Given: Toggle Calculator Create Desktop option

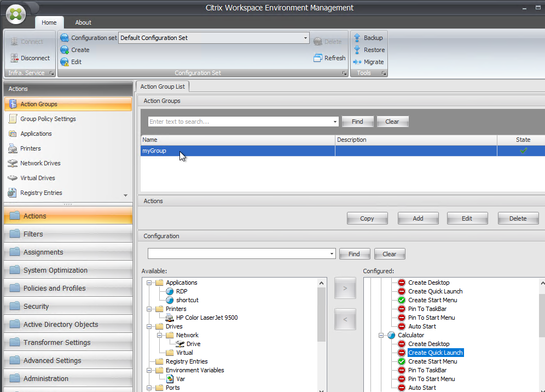Looking at the screenshot, I should tap(402, 344).
